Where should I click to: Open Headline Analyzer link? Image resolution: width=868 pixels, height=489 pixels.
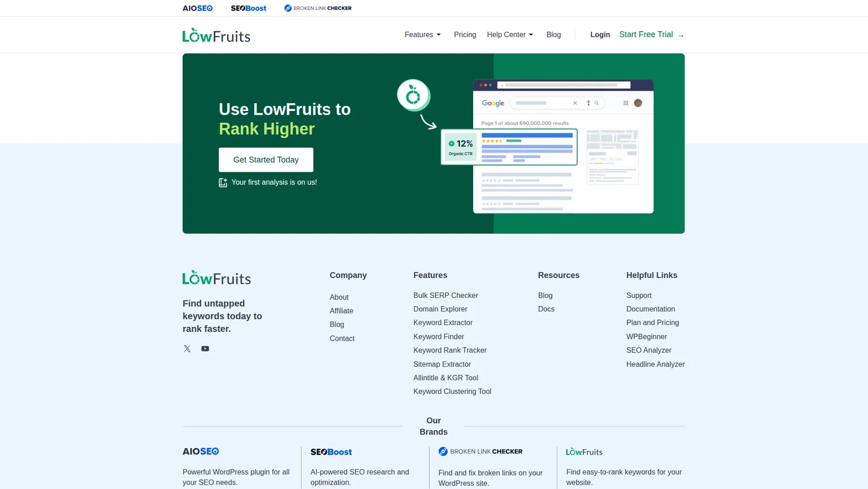pos(655,364)
